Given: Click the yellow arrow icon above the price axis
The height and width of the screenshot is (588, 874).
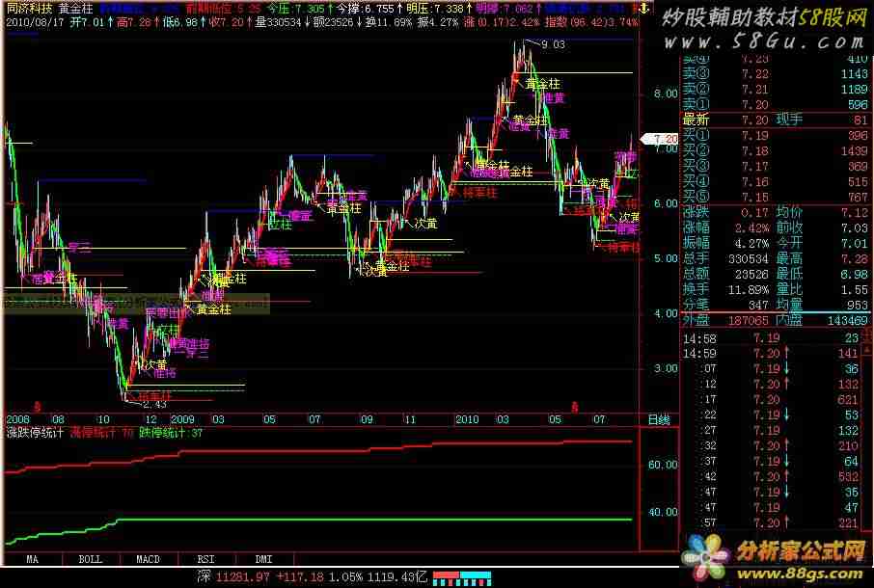Looking at the screenshot, I should point(644,9).
